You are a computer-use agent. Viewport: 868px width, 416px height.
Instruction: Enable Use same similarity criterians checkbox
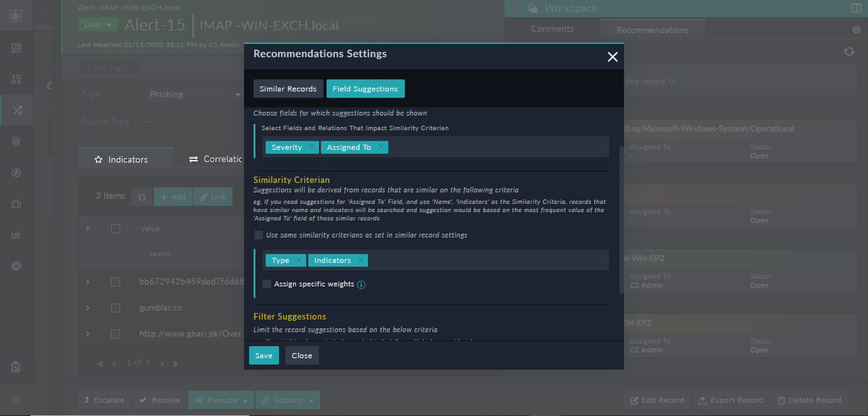click(259, 235)
